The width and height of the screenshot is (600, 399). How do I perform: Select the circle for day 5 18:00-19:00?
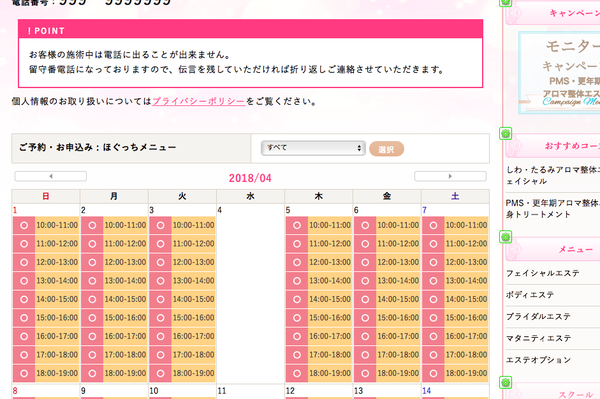(297, 373)
